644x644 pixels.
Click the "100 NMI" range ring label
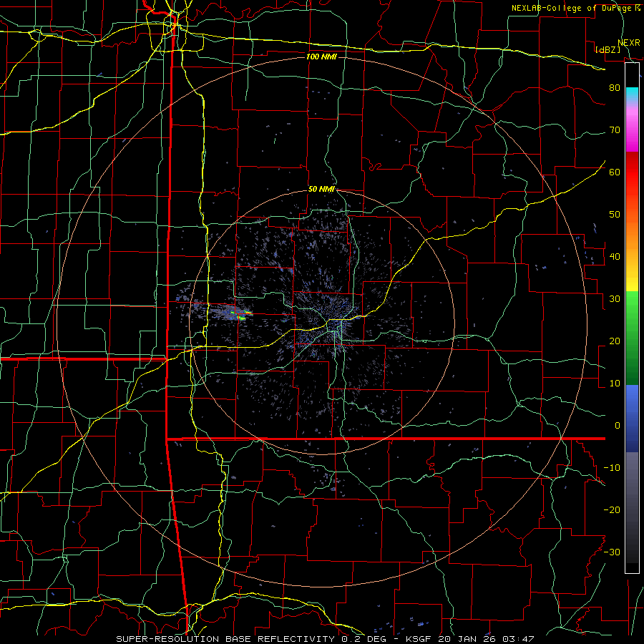tap(321, 57)
